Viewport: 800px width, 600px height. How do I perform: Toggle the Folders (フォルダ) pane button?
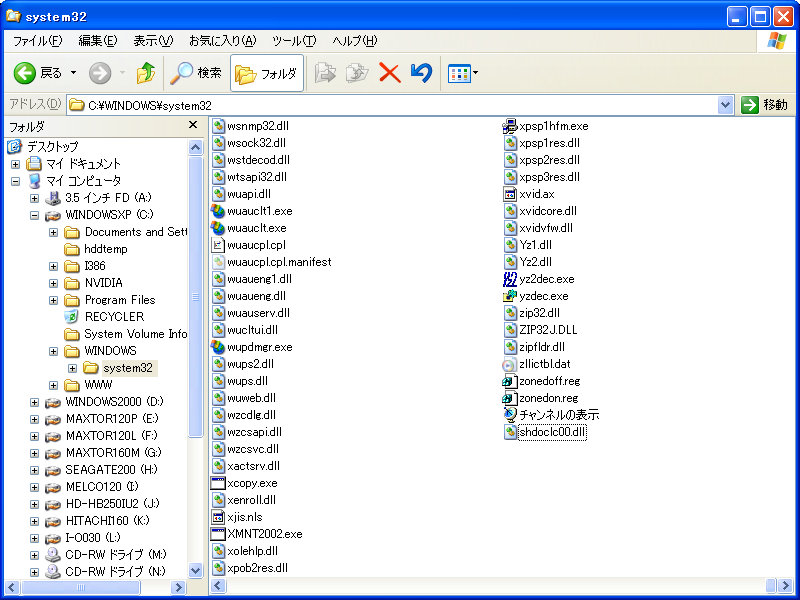pyautogui.click(x=267, y=73)
